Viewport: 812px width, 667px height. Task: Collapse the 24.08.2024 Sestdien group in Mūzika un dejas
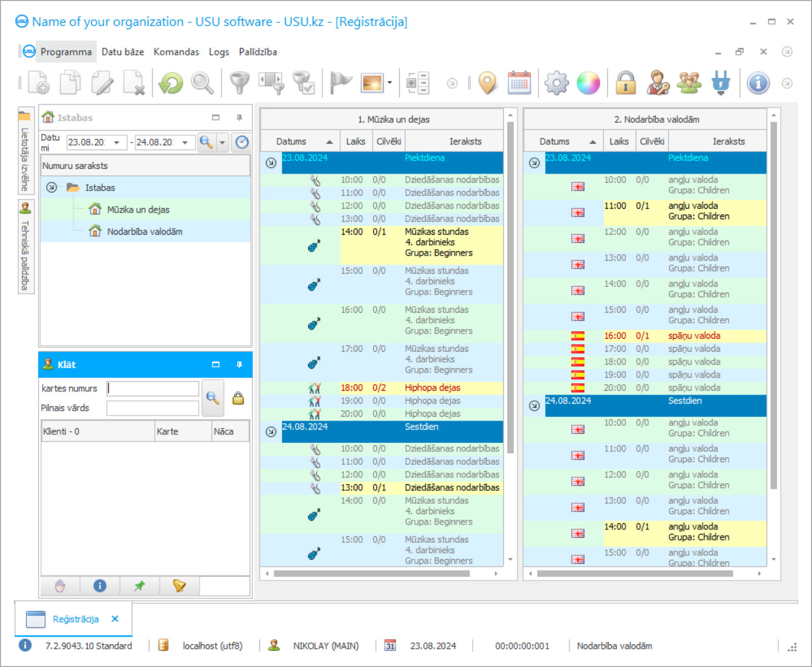coord(271,432)
